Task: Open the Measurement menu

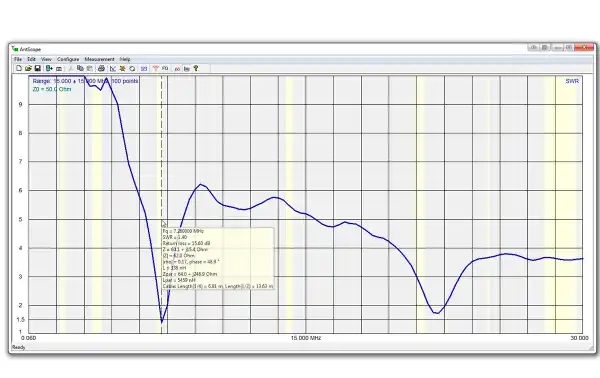Action: (99, 59)
